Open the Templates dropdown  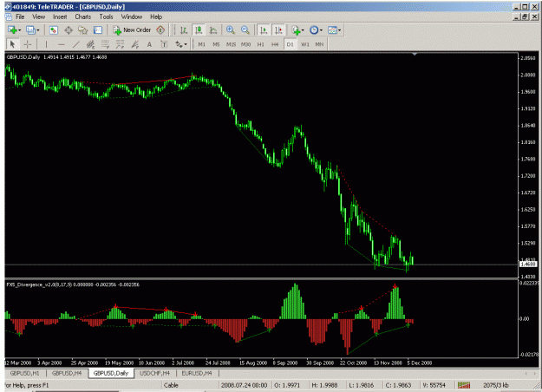[x=334, y=30]
